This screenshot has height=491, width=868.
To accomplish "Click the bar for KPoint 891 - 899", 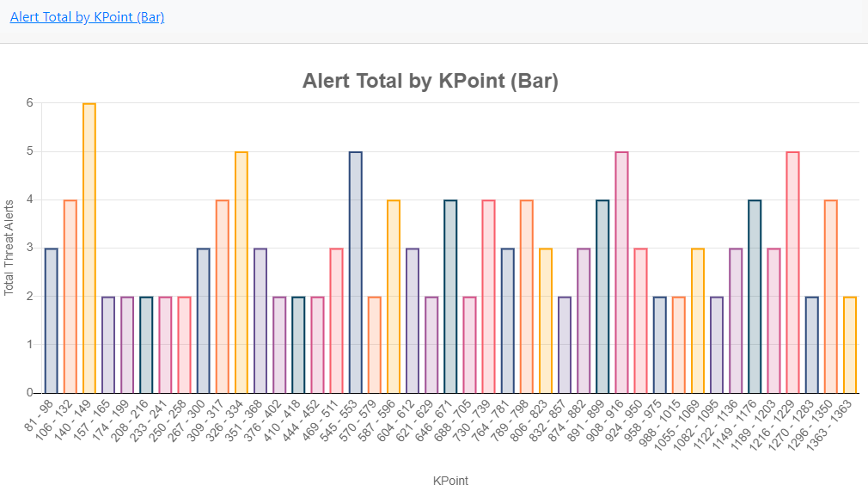I will tap(602, 296).
